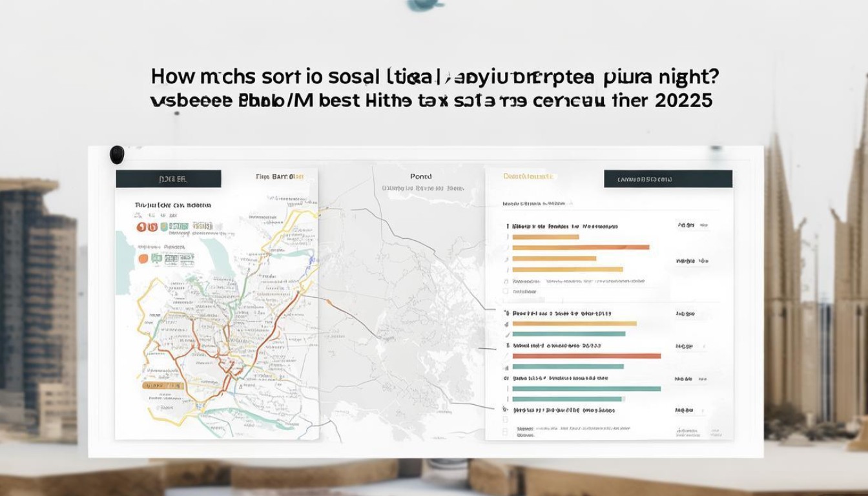Tick the second checkbox below the orange bars
The width and height of the screenshot is (868, 496).
pyautogui.click(x=506, y=291)
